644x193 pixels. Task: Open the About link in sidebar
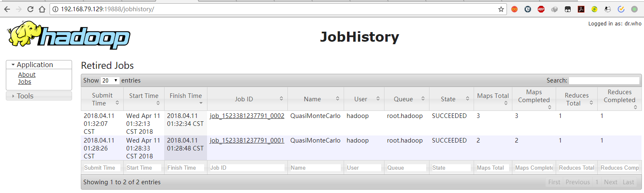pyautogui.click(x=27, y=75)
